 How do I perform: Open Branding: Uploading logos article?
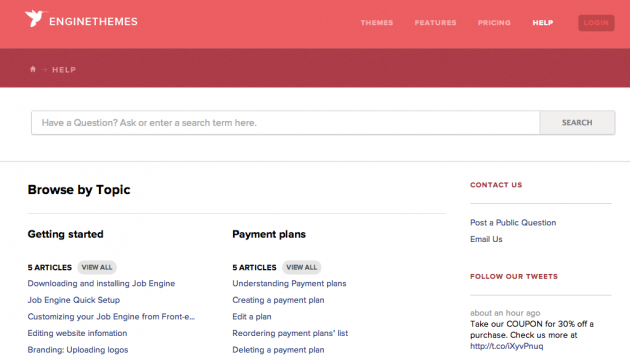click(x=78, y=350)
